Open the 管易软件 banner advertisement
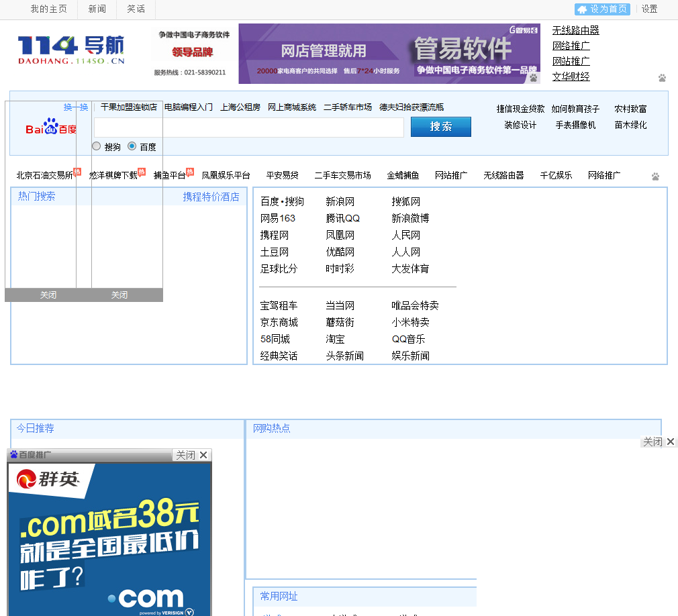678x616 pixels. [x=389, y=54]
